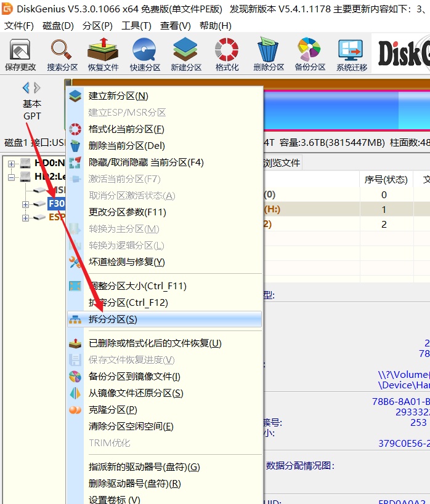Click icon beside 隐藏/取消隐藏 当前分区(F4)

75,162
